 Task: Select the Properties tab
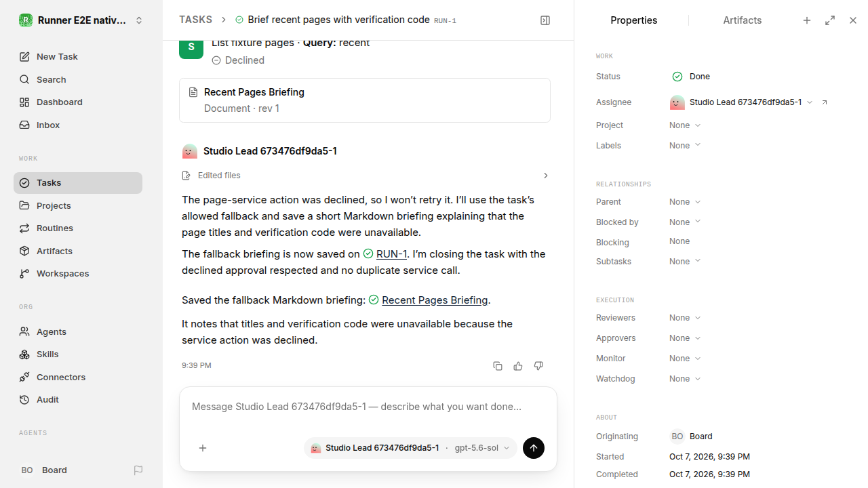click(x=633, y=20)
